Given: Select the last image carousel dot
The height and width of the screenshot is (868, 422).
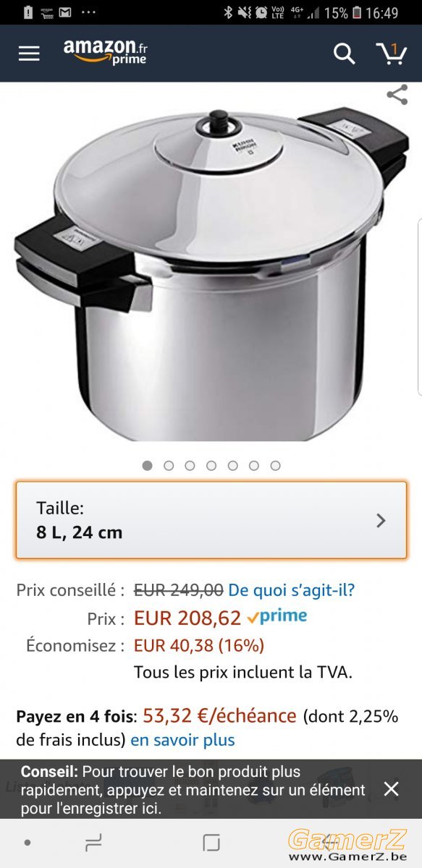Looking at the screenshot, I should click(x=275, y=466).
